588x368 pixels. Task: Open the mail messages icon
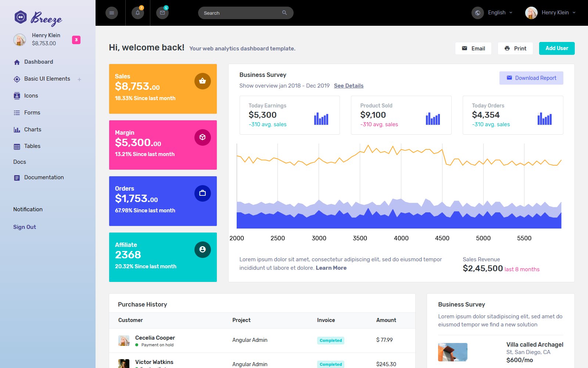pyautogui.click(x=162, y=13)
